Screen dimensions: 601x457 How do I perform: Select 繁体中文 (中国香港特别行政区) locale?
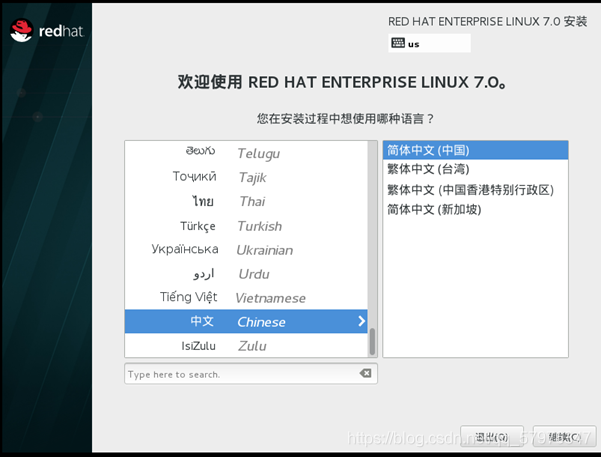[x=475, y=189]
